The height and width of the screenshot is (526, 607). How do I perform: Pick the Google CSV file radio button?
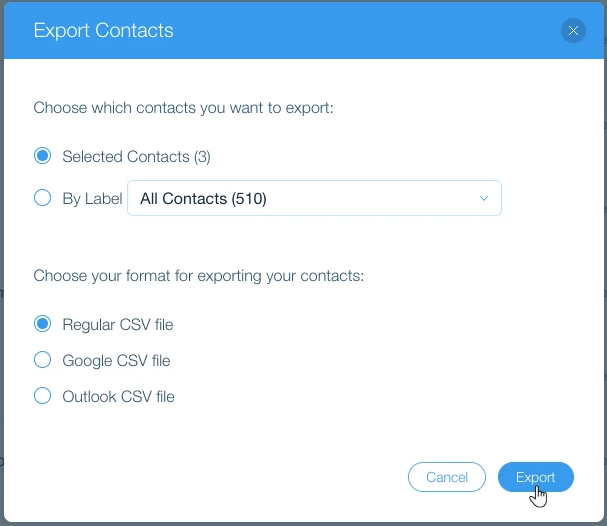pyautogui.click(x=42, y=360)
